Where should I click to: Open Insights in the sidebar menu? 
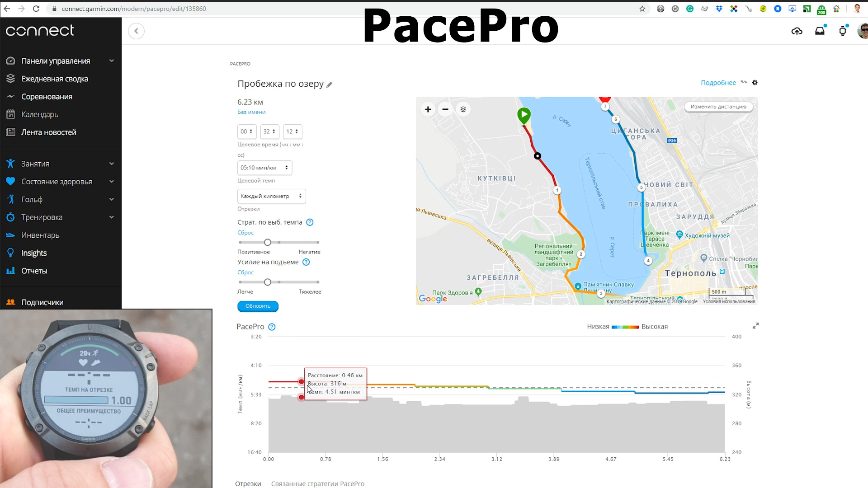pyautogui.click(x=34, y=253)
